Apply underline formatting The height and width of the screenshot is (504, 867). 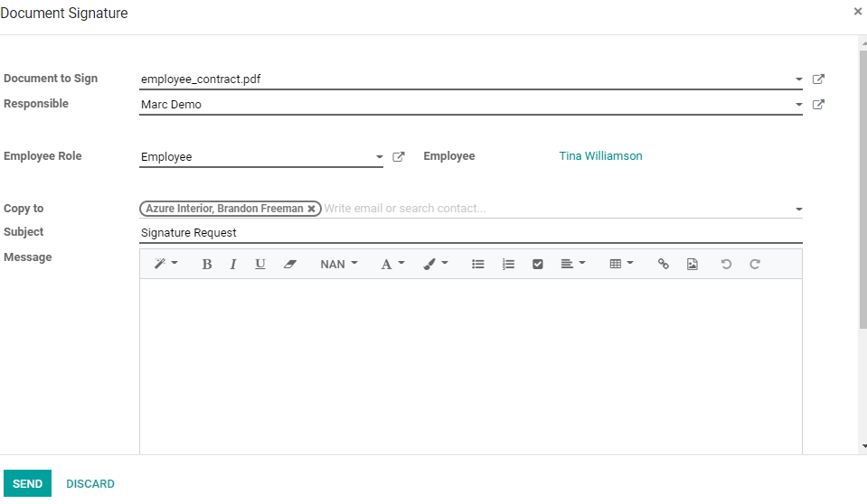(260, 265)
